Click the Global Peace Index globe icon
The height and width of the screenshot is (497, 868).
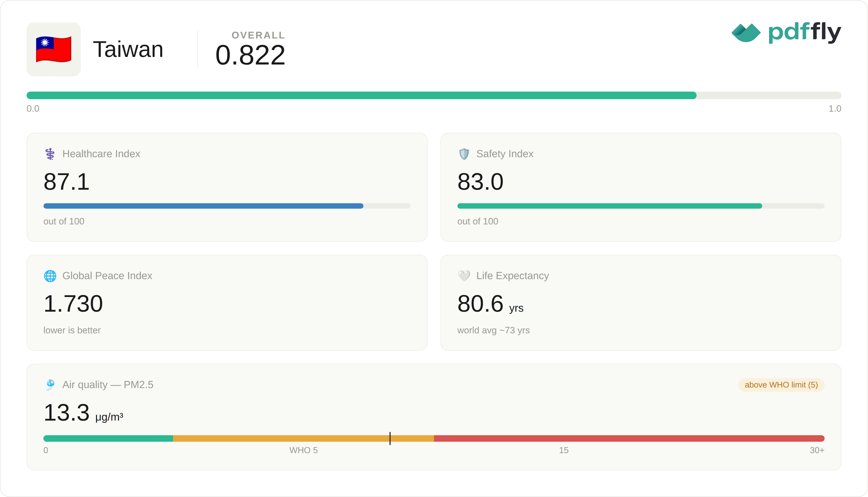tap(50, 276)
